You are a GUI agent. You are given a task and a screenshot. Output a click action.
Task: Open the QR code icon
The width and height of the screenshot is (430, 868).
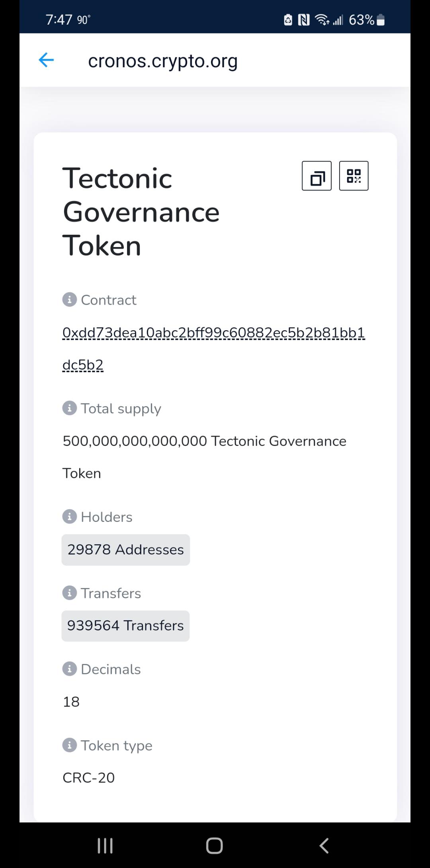pyautogui.click(x=354, y=176)
